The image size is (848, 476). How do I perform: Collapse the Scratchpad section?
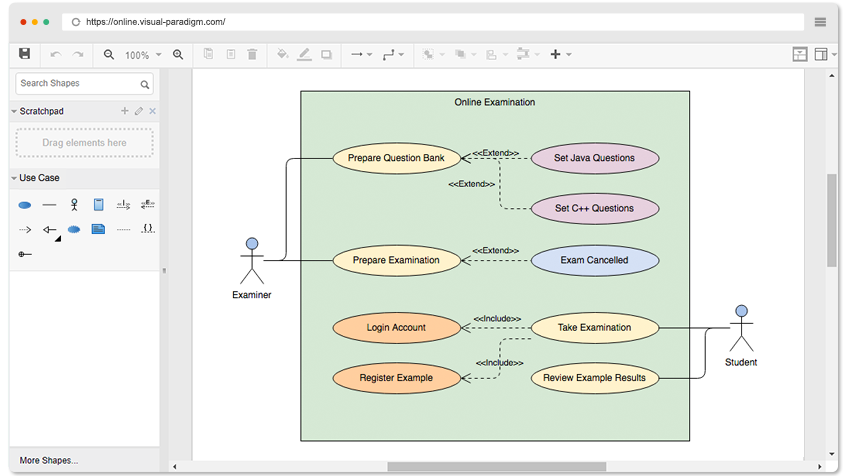tap(14, 111)
